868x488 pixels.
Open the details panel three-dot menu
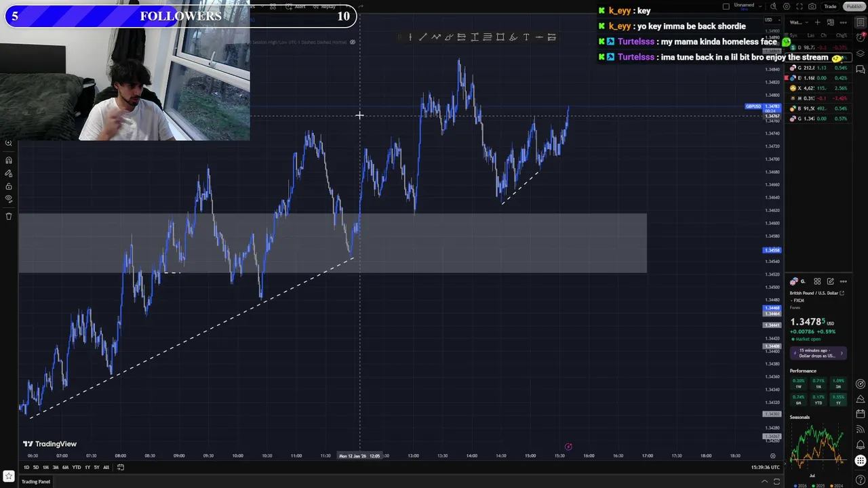tap(844, 281)
